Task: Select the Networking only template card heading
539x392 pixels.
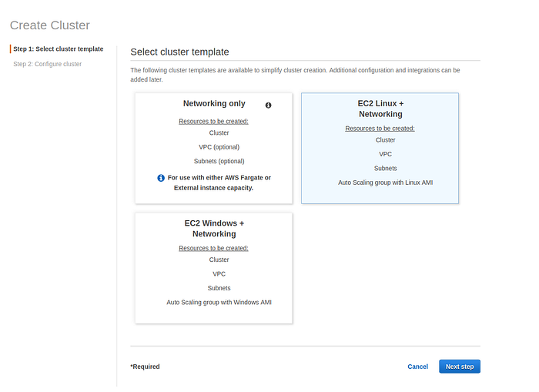Action: [214, 103]
